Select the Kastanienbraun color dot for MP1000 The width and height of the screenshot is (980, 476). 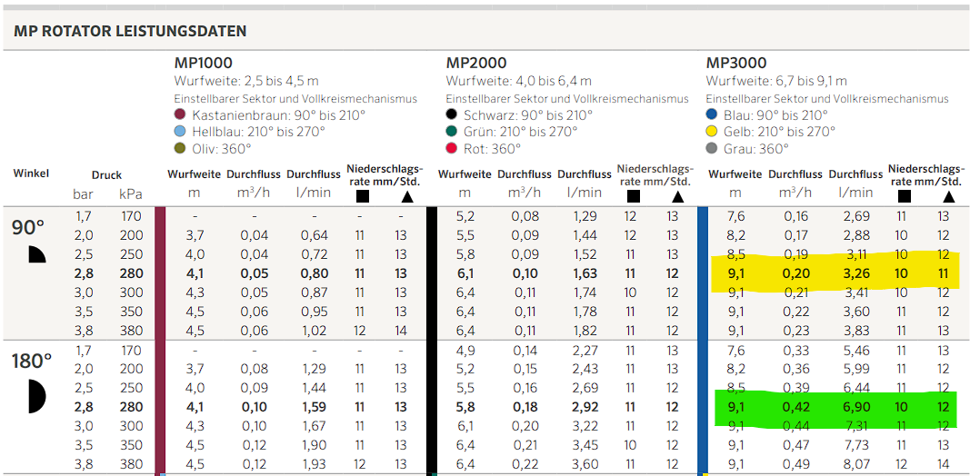pyautogui.click(x=180, y=115)
